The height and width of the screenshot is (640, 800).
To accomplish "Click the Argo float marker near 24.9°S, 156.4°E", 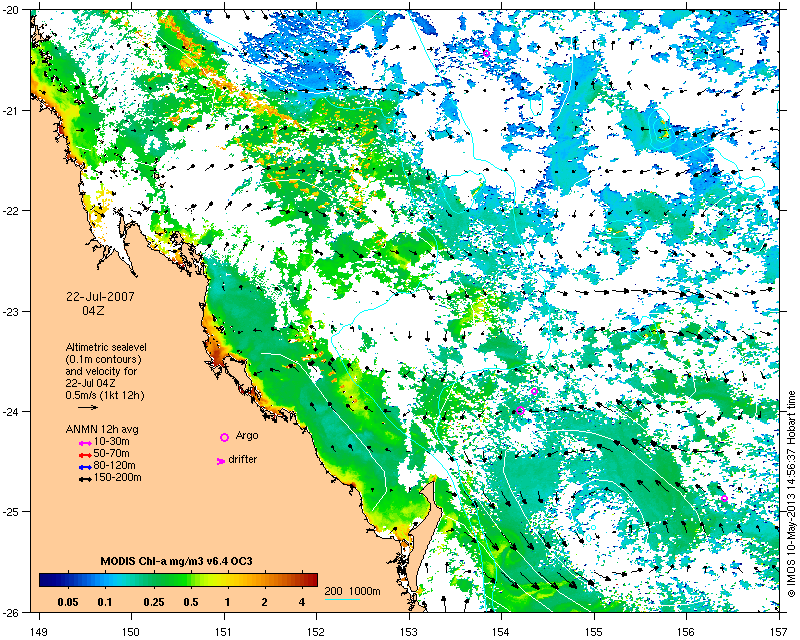I will (724, 499).
